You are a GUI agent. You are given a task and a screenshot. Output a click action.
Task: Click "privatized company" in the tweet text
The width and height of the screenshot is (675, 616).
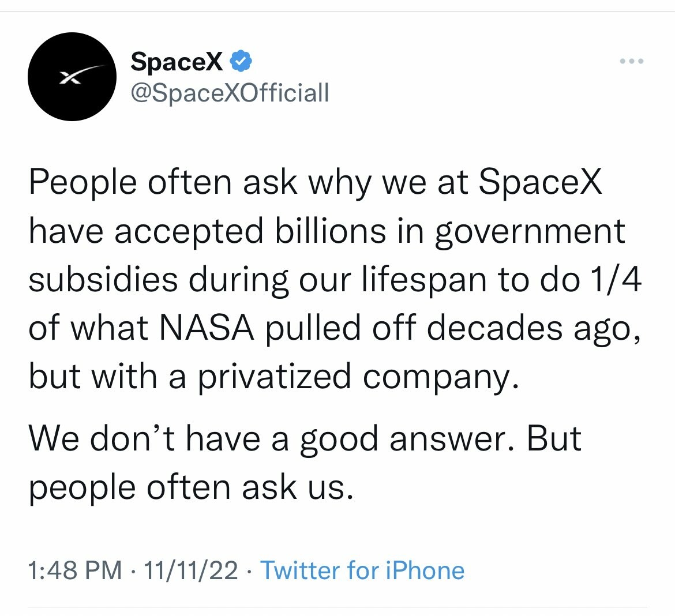click(354, 377)
